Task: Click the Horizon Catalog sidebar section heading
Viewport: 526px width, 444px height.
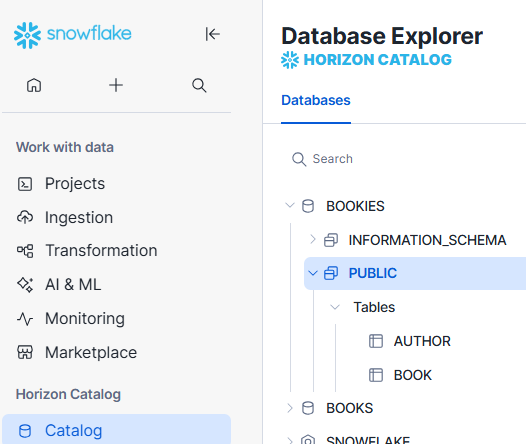Action: (x=68, y=394)
